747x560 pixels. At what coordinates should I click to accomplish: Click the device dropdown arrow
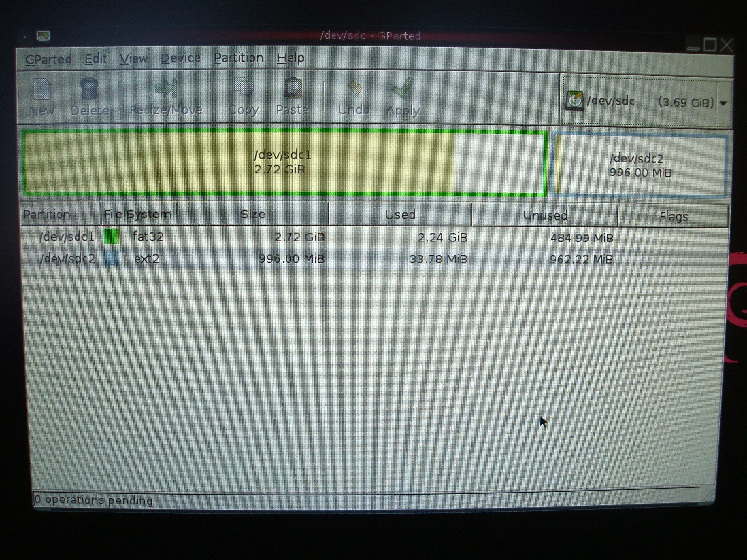pos(723,103)
